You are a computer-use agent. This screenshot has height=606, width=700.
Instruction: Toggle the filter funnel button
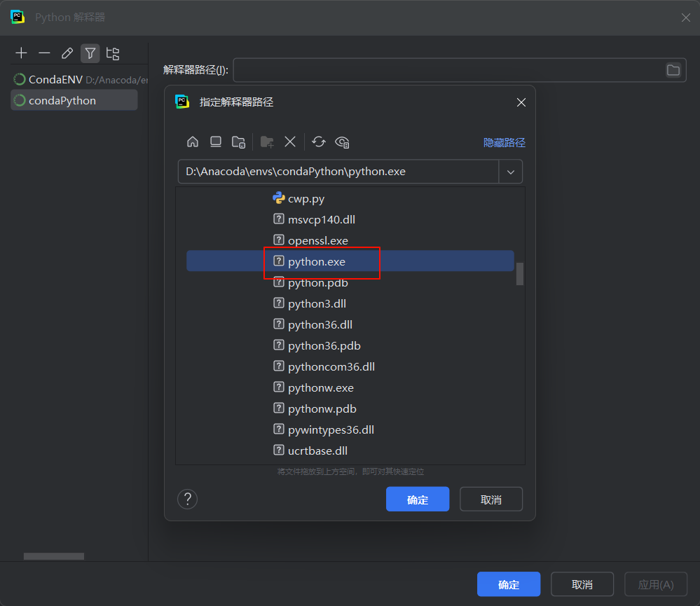click(x=90, y=53)
